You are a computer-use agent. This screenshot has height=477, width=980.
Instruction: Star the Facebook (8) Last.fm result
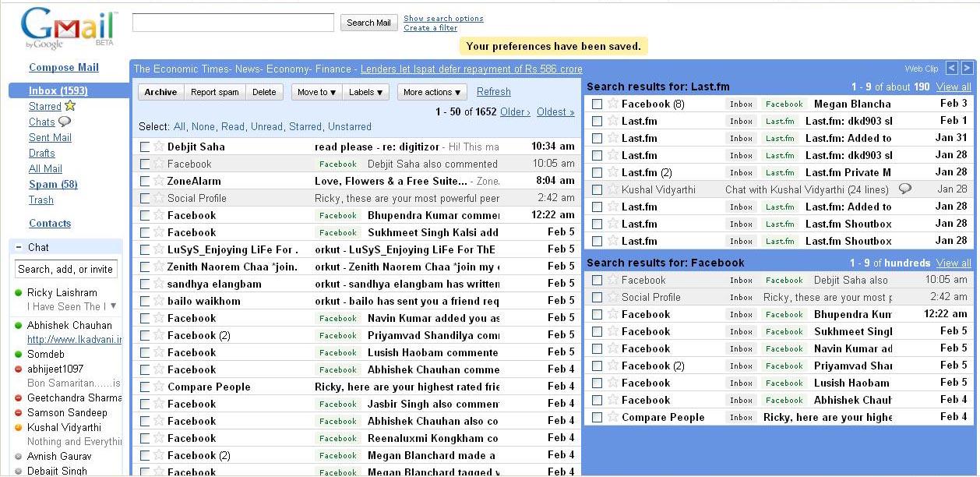click(x=612, y=104)
